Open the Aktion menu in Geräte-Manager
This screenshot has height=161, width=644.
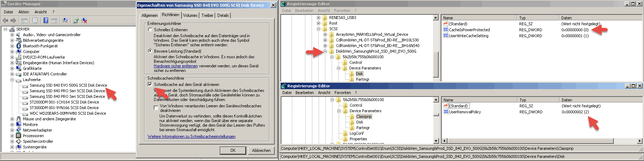(x=24, y=12)
